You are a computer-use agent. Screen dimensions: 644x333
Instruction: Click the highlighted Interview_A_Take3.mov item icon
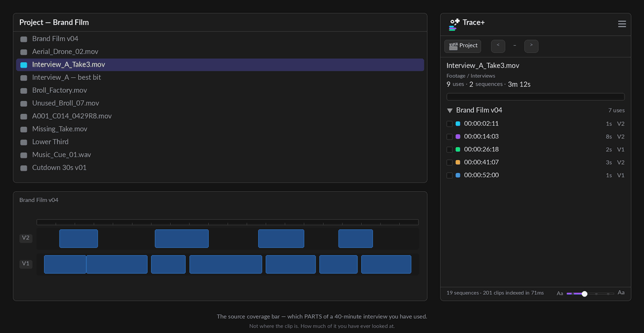coord(24,65)
